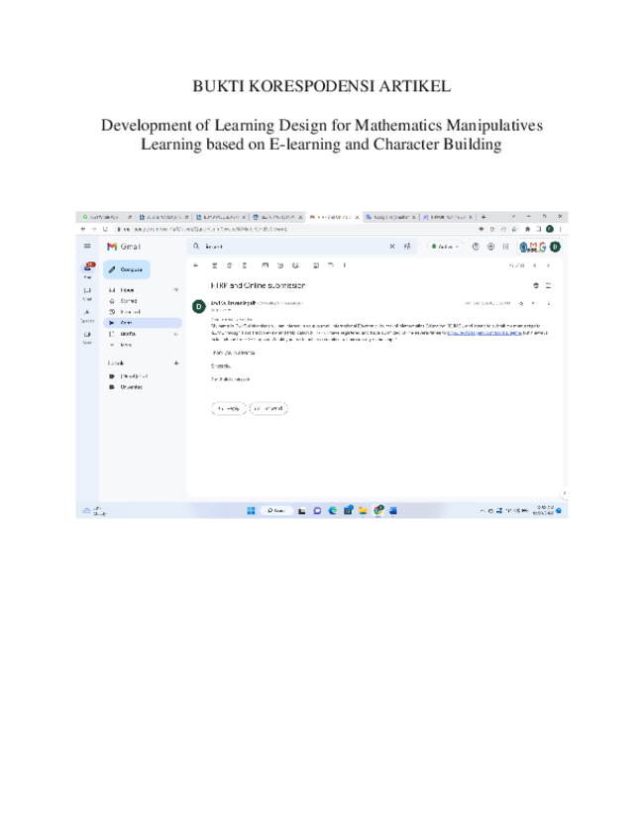The width and height of the screenshot is (644, 833).
Task: Click the Reply button
Action: click(229, 408)
